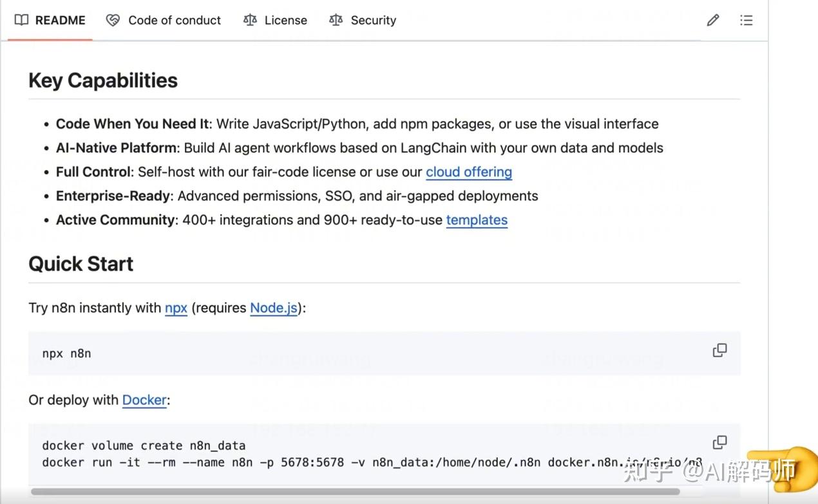Open the Node.js link

(273, 308)
